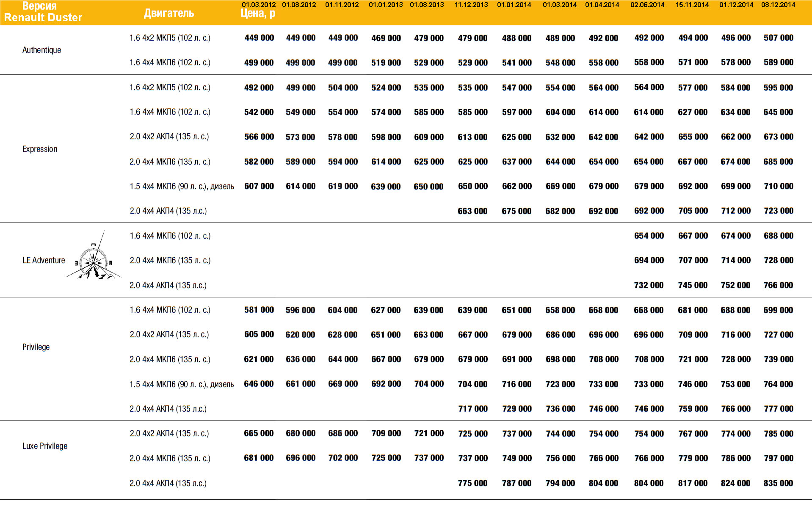Select Luxe Privilege engine 2.0 4x4 АКП4
Image resolution: width=812 pixels, height=514 pixels.
pos(168,483)
